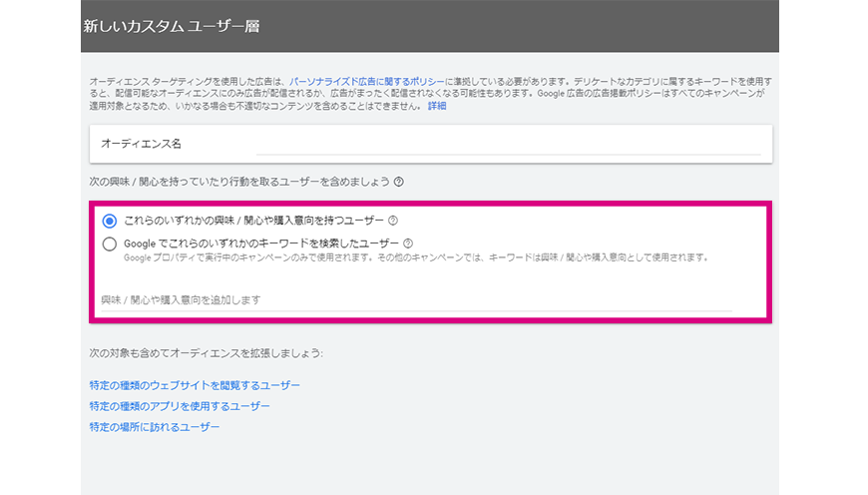Open 特定の場所に訪れるユーザー link
Screen dimensions: 868x495
(x=155, y=427)
